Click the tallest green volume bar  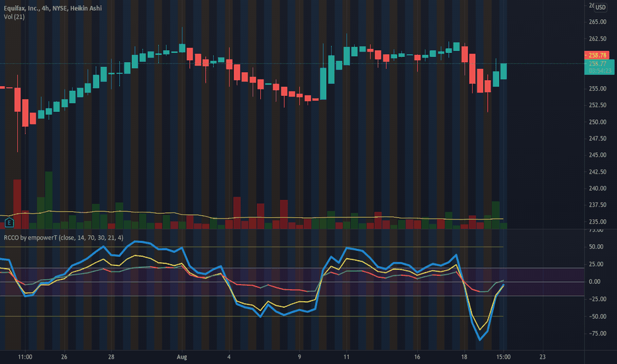[49, 200]
